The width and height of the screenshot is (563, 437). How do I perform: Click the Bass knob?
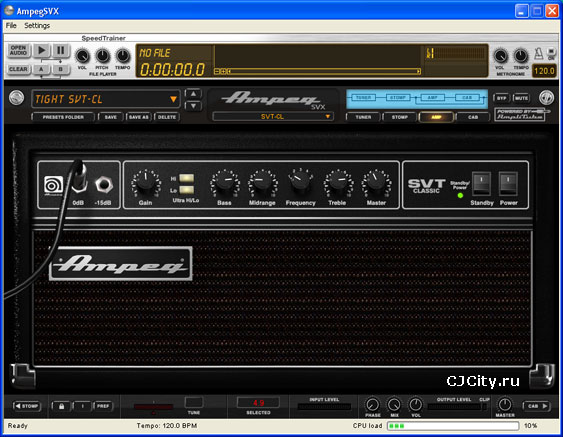tap(225, 181)
